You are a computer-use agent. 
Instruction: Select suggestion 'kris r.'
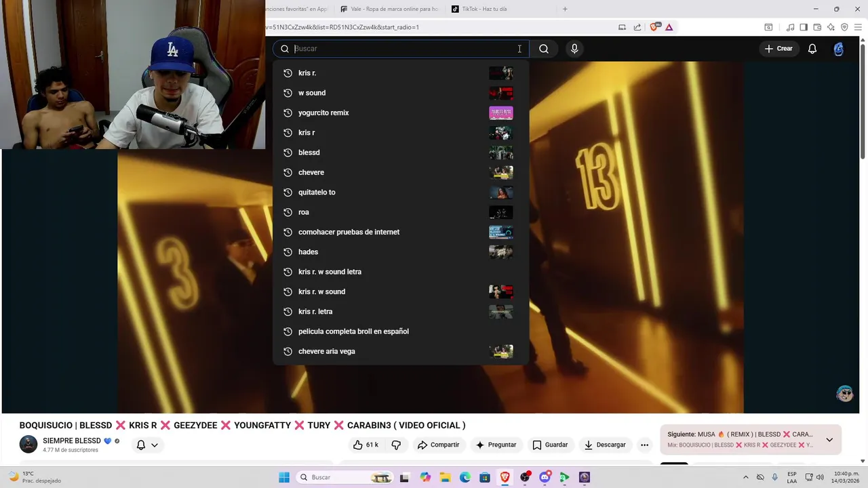click(400, 73)
